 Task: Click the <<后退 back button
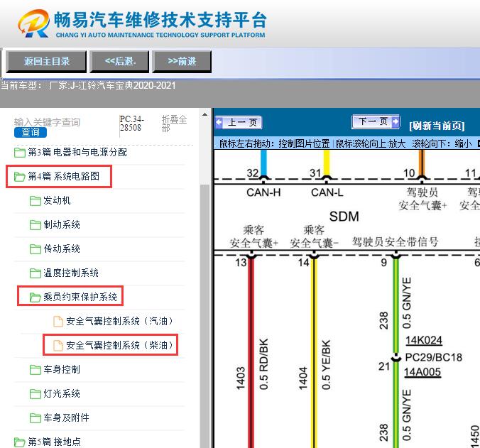point(119,62)
